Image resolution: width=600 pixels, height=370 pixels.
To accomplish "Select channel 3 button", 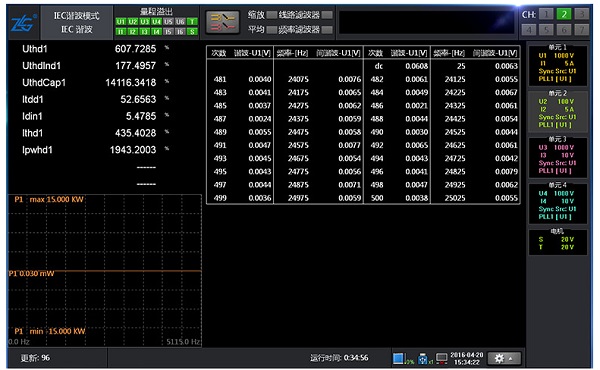I will click(x=582, y=14).
